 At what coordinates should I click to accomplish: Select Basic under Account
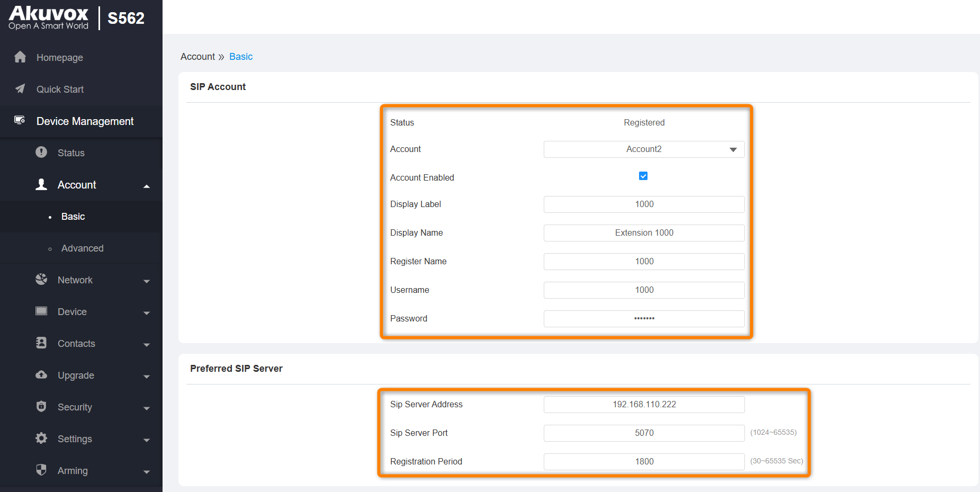pyautogui.click(x=81, y=216)
